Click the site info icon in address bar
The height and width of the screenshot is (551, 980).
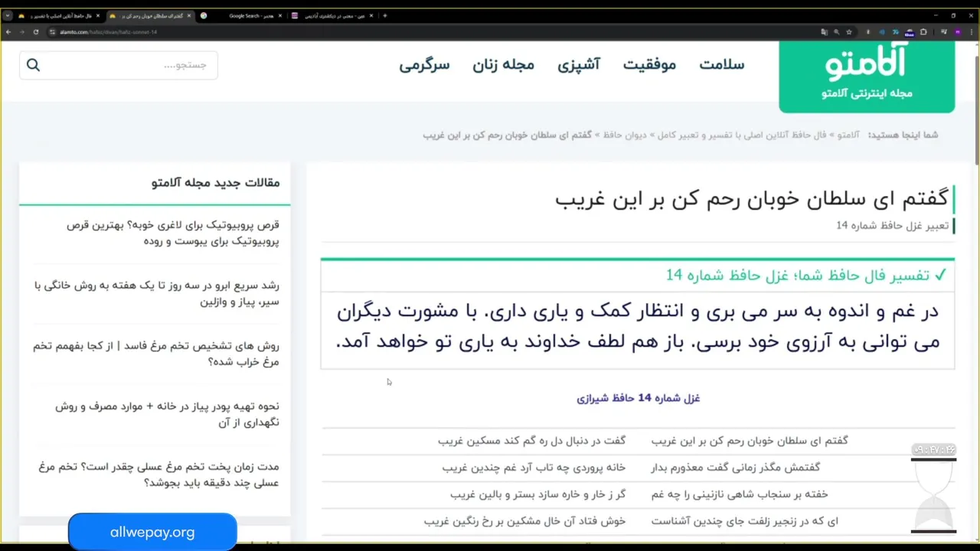[53, 32]
